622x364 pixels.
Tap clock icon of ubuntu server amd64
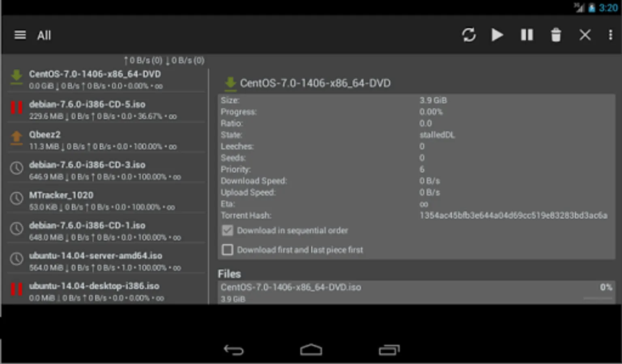[17, 259]
